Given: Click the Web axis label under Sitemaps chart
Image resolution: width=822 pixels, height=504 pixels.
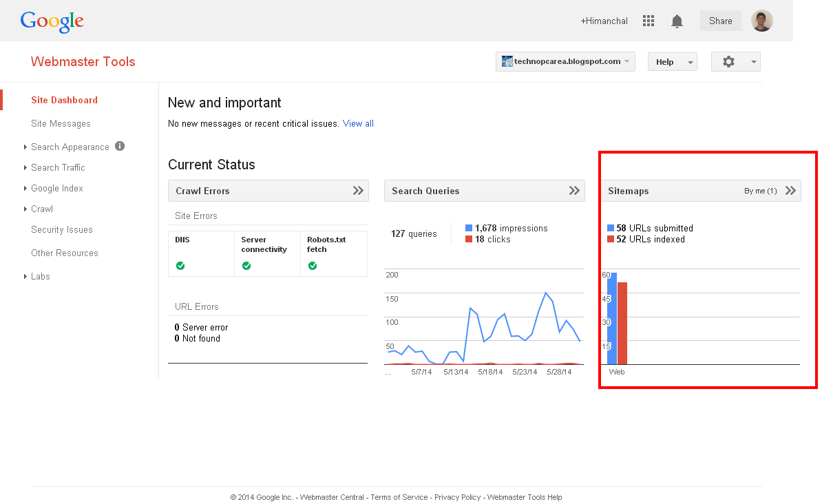Looking at the screenshot, I should [x=617, y=372].
